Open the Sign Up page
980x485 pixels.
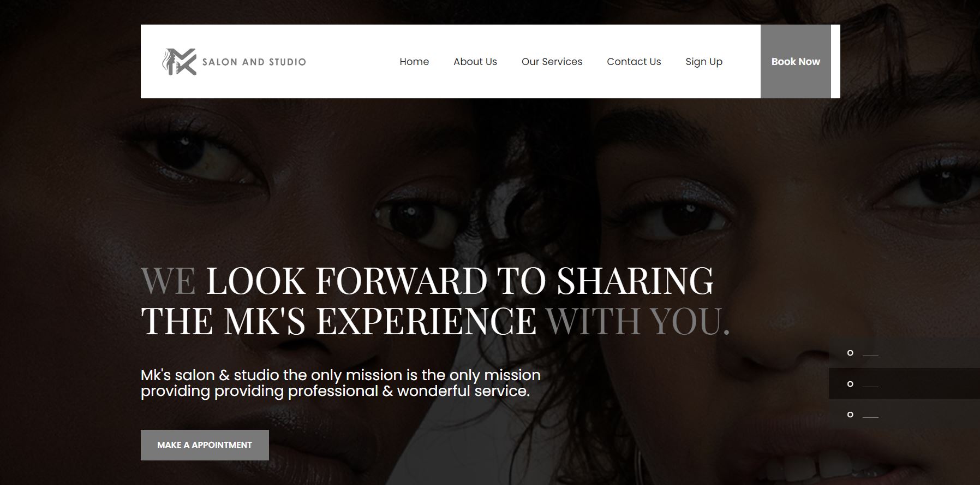point(704,62)
